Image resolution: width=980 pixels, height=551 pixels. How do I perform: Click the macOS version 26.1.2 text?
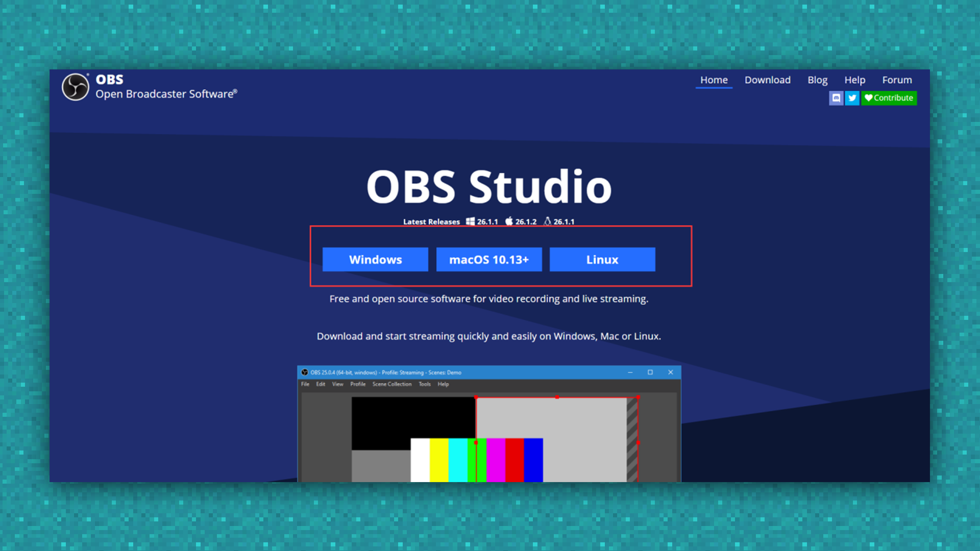526,222
